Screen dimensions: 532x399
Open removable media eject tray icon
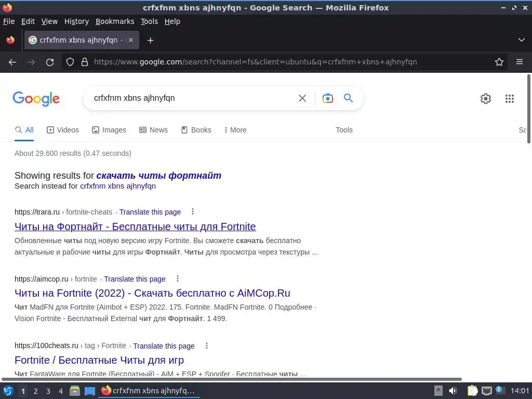click(x=438, y=391)
